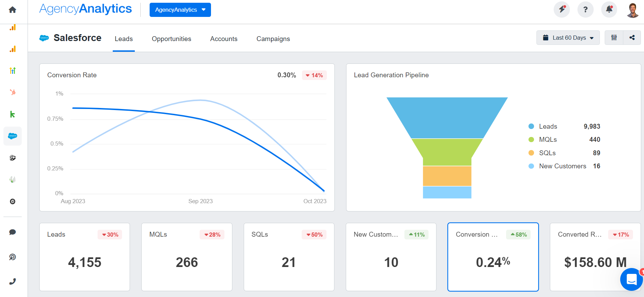Open the Accounts tab
Image resolution: width=644 pixels, height=297 pixels.
point(224,39)
